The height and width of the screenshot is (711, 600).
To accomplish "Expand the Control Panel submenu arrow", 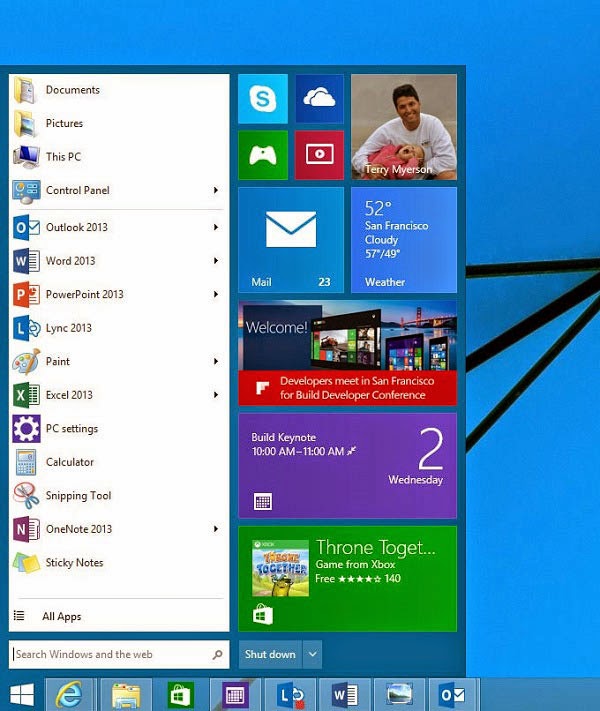I will coord(216,190).
